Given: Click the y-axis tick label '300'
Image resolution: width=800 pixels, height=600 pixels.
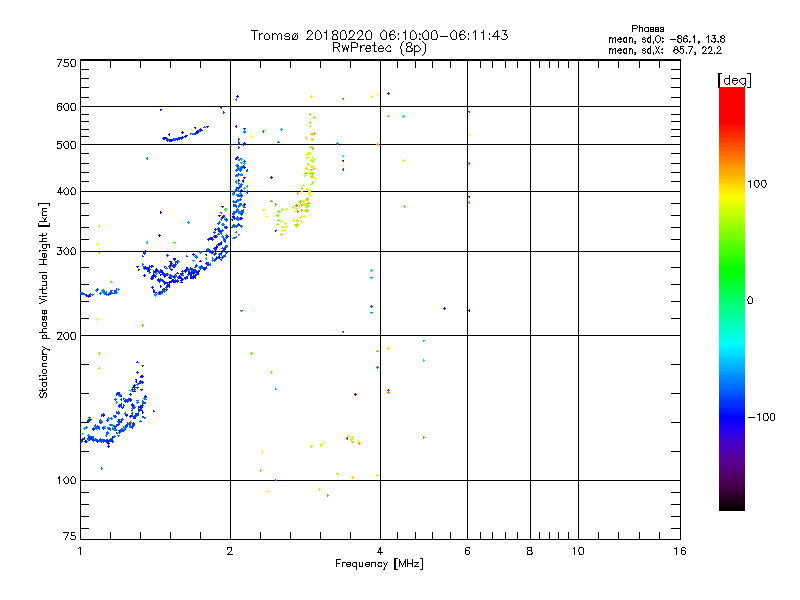Looking at the screenshot, I should click(67, 251).
